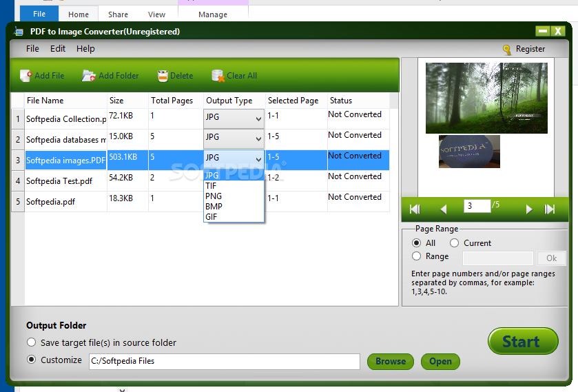
Task: Click the Softpedia logo preview image
Action: click(x=469, y=152)
